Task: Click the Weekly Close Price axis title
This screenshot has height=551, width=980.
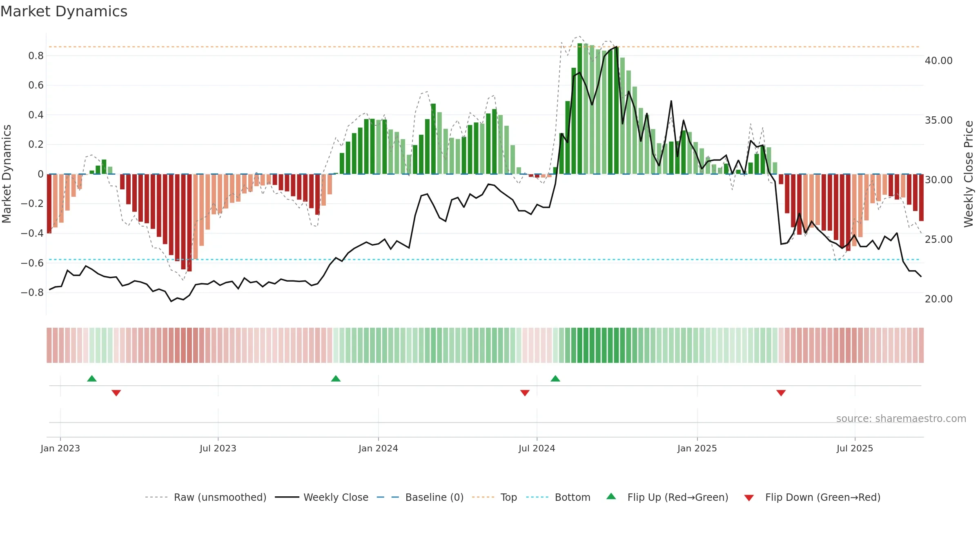Action: tap(969, 174)
